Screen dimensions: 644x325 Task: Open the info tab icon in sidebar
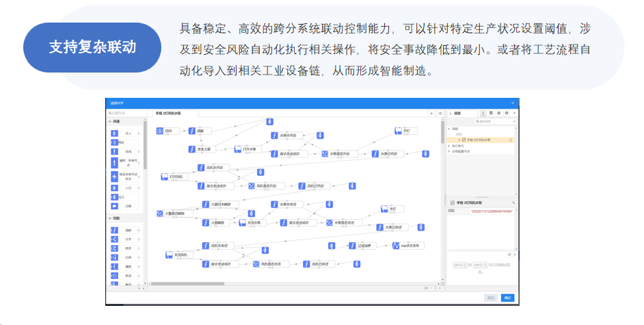[483, 113]
